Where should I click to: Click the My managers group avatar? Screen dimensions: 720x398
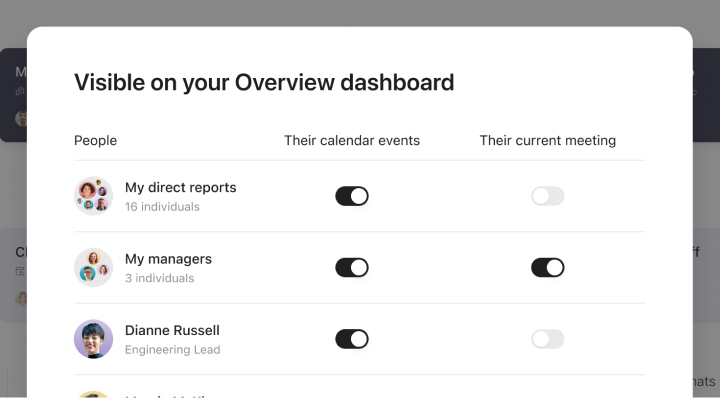pos(93,268)
